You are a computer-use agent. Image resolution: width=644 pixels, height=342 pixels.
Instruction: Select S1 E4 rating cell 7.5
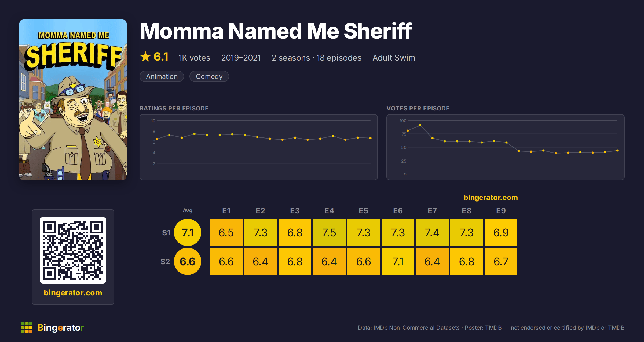(329, 232)
